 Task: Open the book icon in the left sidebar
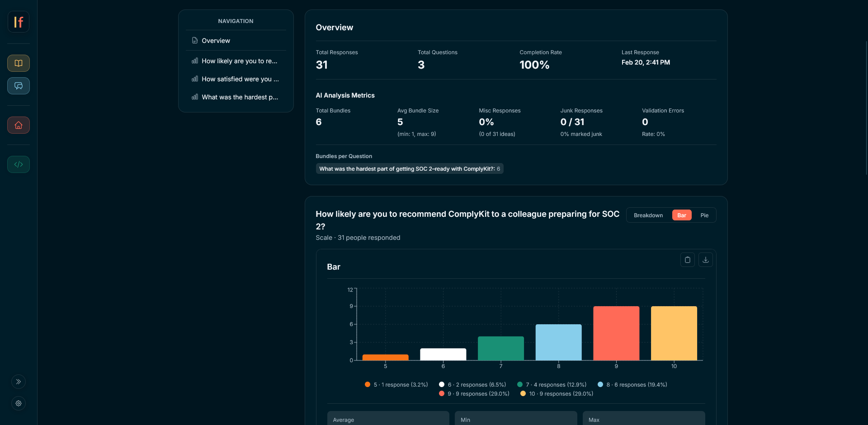(19, 63)
